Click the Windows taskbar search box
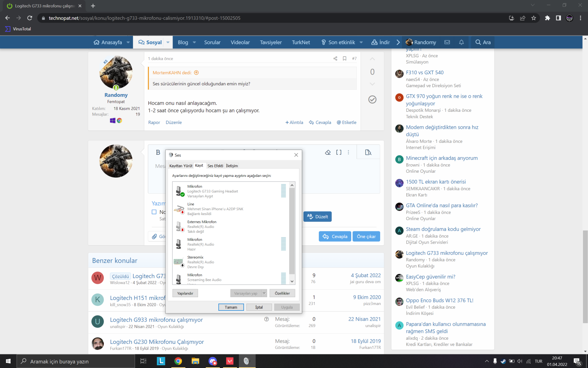 (76, 361)
